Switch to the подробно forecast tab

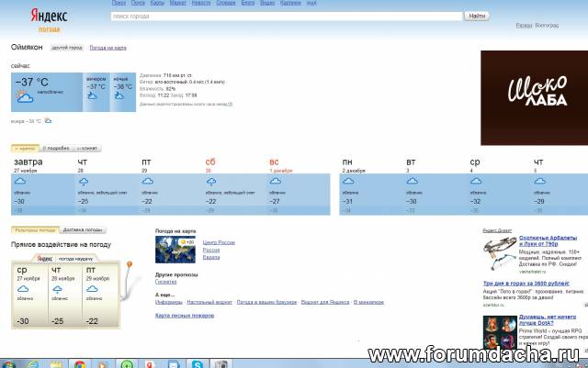click(x=56, y=148)
